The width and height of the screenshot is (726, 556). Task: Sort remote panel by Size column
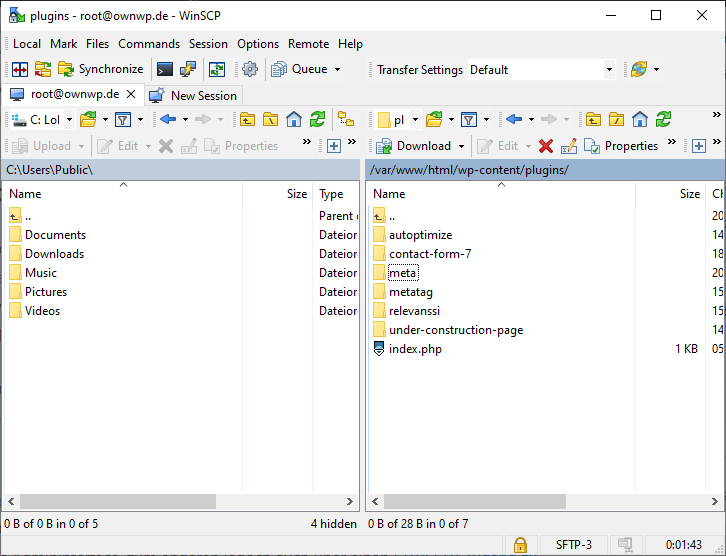670,194
